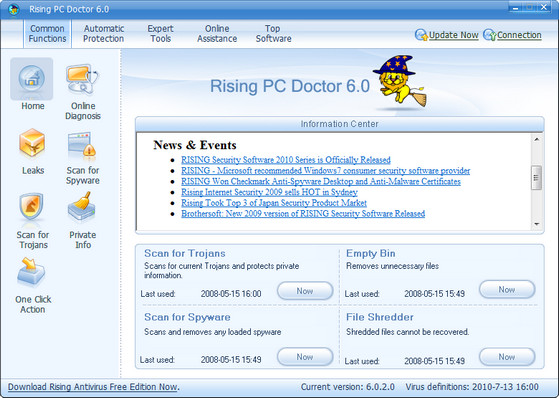
Task: Run Scan for Spyware Now button
Action: tap(305, 357)
